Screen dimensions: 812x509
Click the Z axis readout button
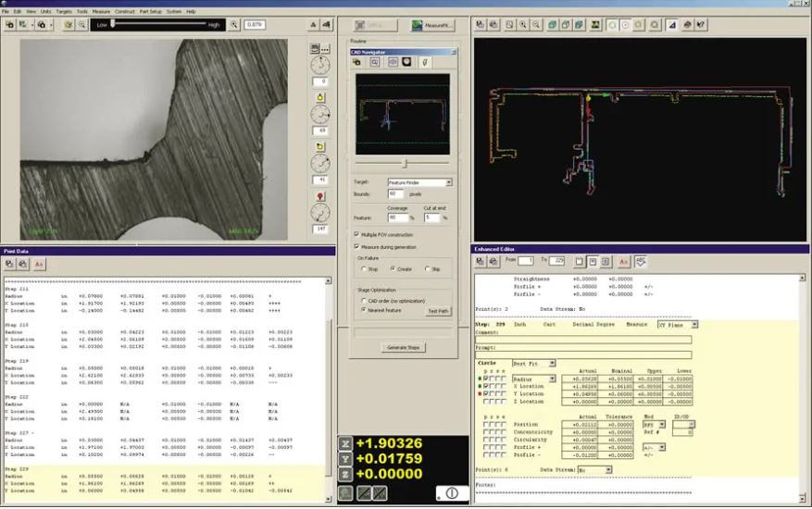345,476
